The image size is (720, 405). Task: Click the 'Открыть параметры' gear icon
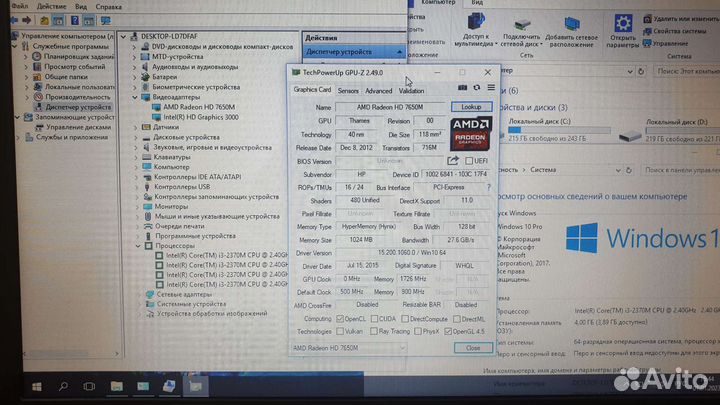(622, 24)
